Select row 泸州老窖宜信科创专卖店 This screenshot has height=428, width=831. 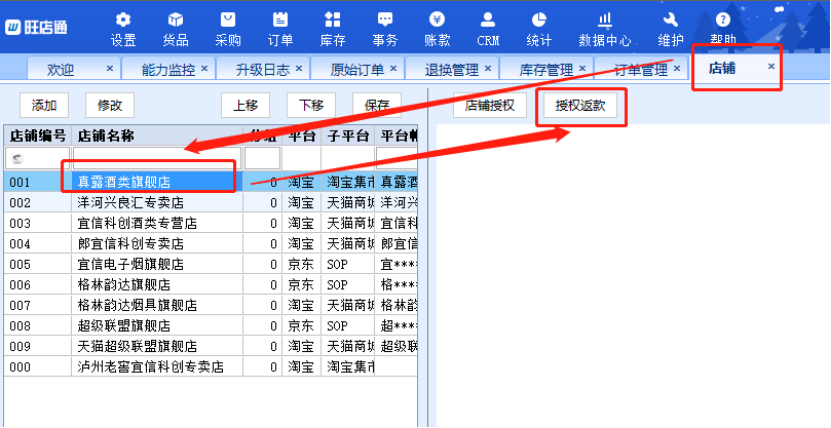(x=210, y=367)
